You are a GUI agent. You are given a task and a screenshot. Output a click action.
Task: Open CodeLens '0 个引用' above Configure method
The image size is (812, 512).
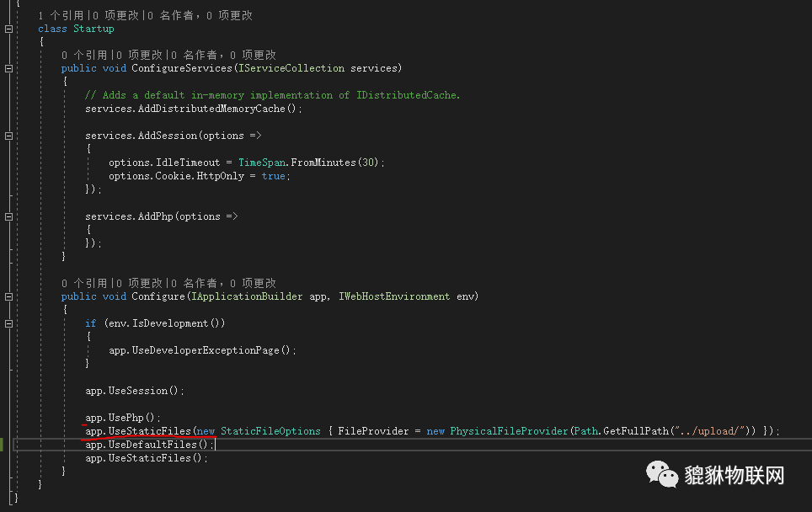(84, 283)
